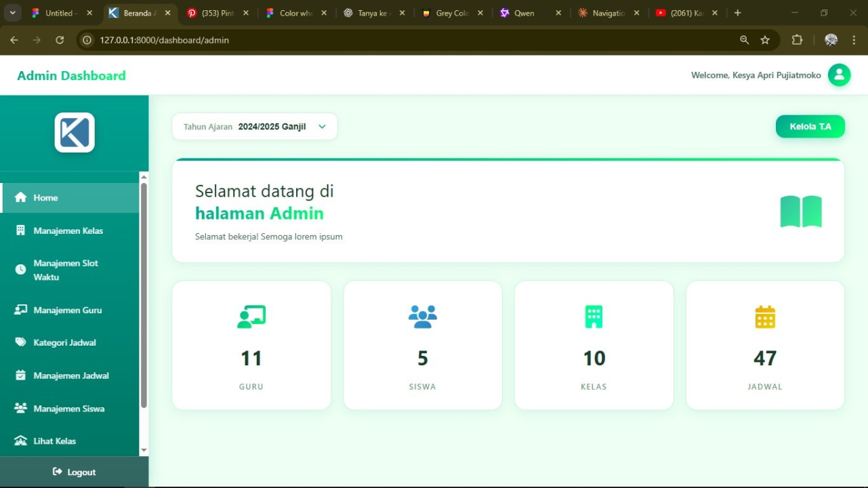Click the Manajemen Kelas building icon
Screen dimensions: 868x488
coord(20,230)
